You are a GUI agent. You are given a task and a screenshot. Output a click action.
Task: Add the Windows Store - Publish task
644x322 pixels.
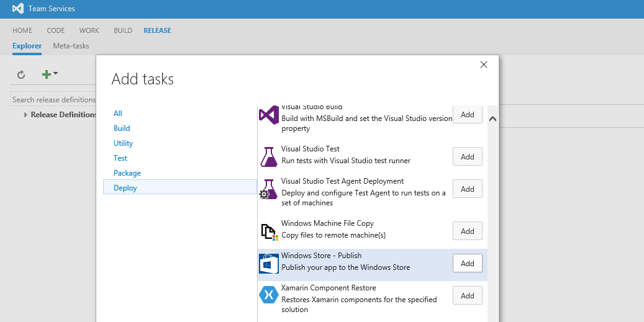(468, 263)
